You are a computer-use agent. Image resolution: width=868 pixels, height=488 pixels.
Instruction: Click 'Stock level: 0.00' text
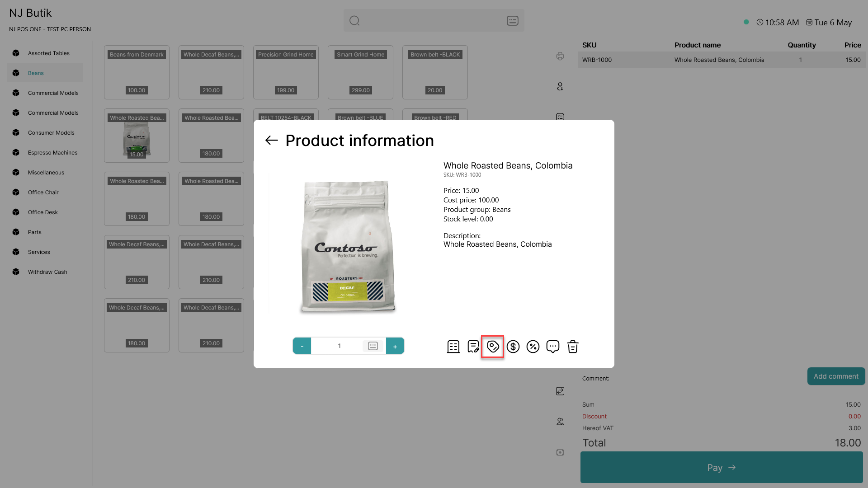coord(468,219)
